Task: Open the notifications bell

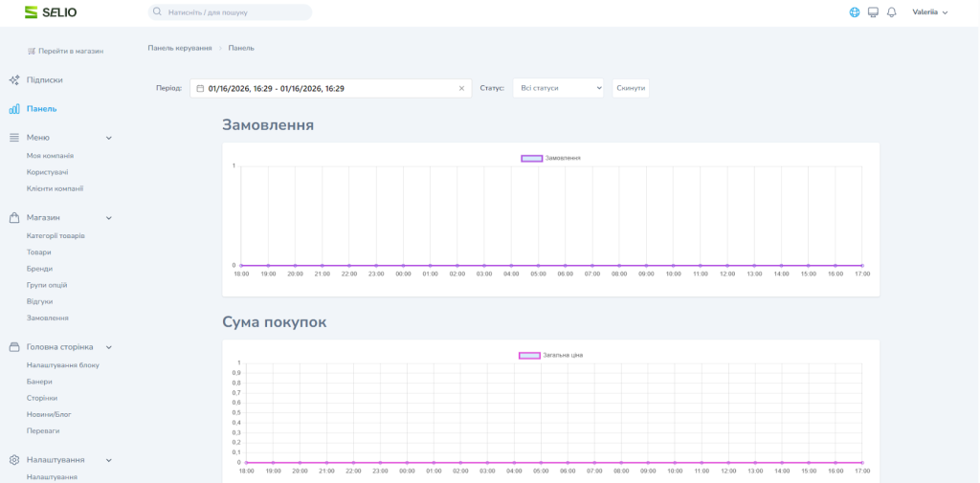Action: coord(891,12)
